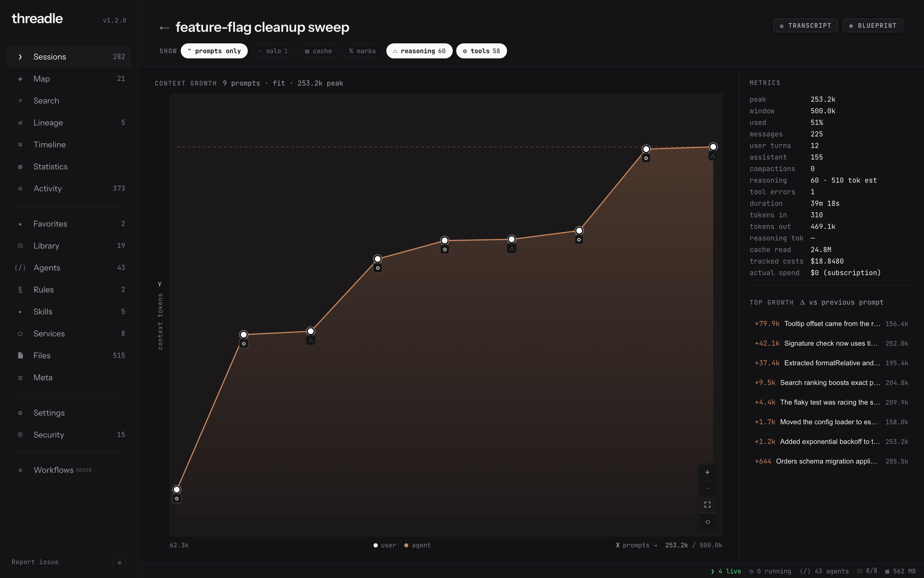Open the TRANSCRIPT view
The width and height of the screenshot is (924, 578).
pos(805,26)
